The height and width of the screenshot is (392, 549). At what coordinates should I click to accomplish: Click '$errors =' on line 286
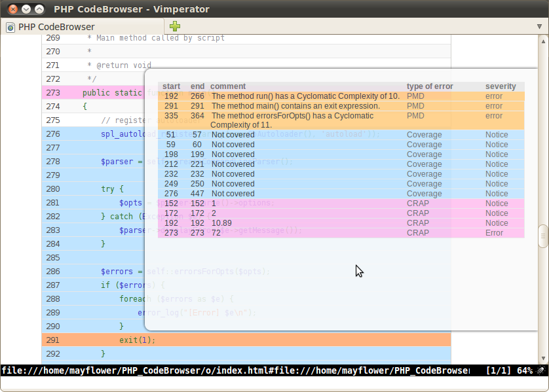point(122,272)
